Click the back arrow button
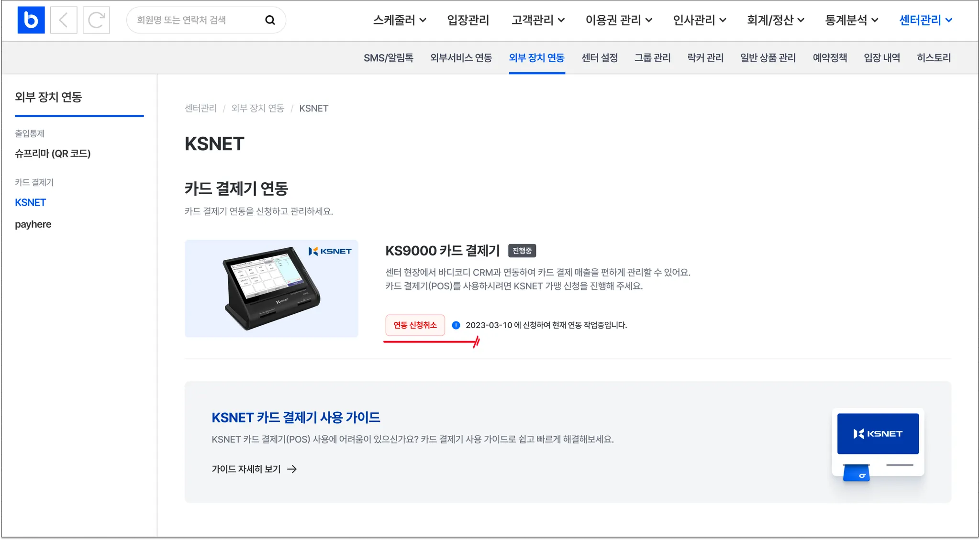This screenshot has height=540, width=980. [x=64, y=20]
